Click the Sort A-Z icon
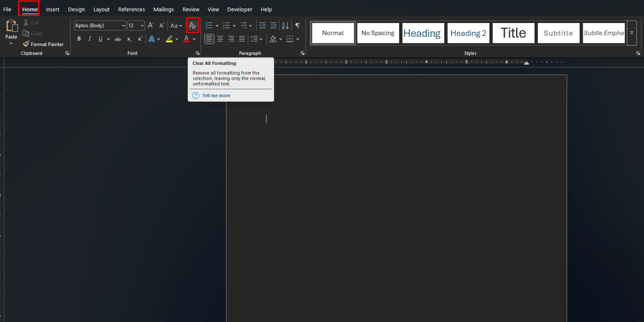Image resolution: width=644 pixels, height=322 pixels. [x=285, y=25]
